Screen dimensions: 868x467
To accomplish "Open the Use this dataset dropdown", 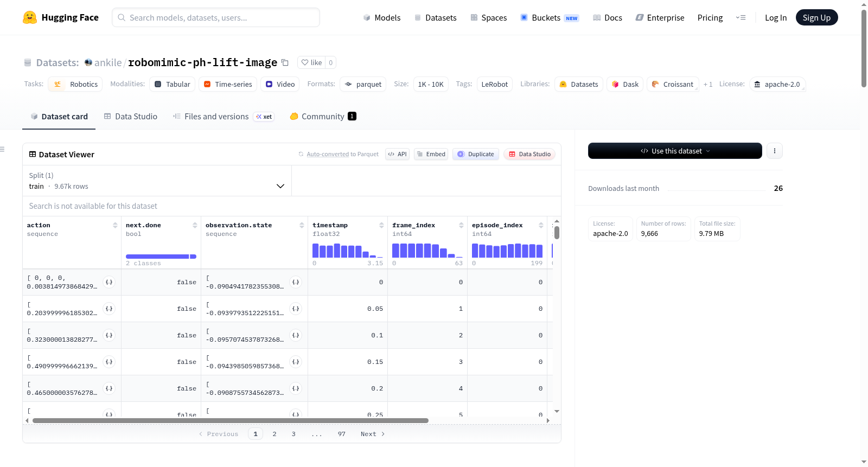I will [x=675, y=151].
